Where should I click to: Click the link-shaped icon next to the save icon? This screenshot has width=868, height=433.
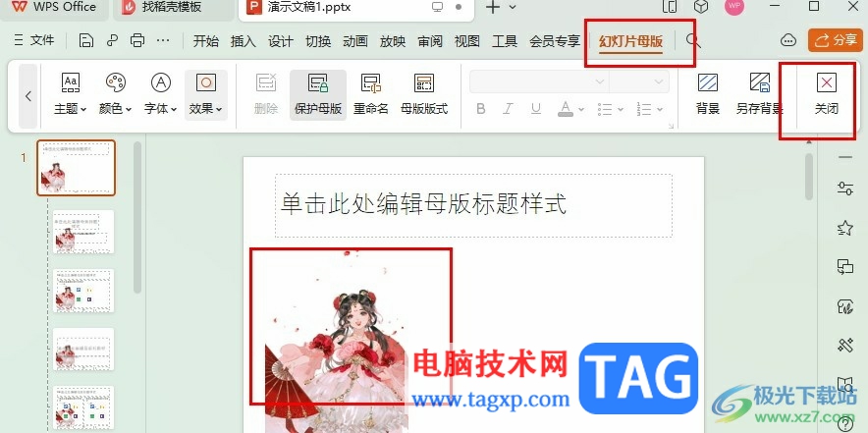click(x=112, y=40)
